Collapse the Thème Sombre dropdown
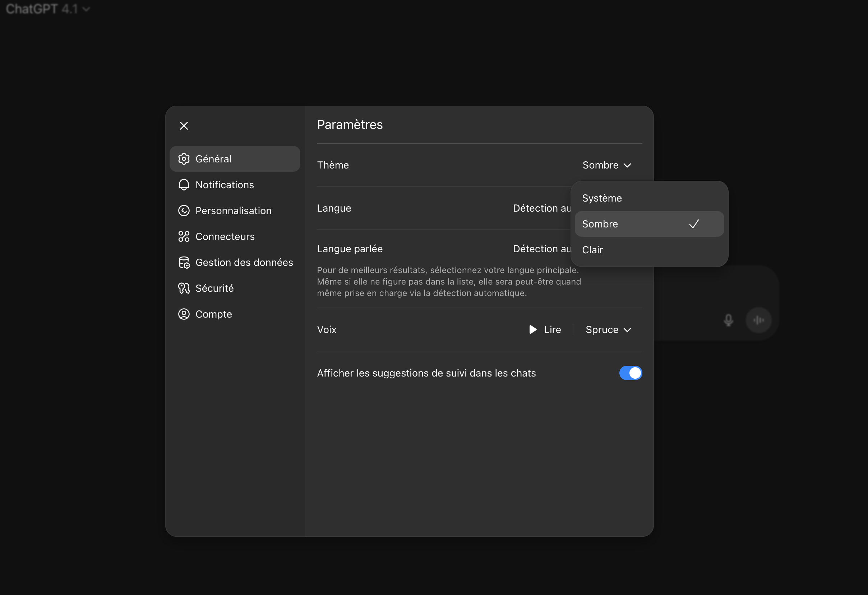868x595 pixels. (606, 165)
